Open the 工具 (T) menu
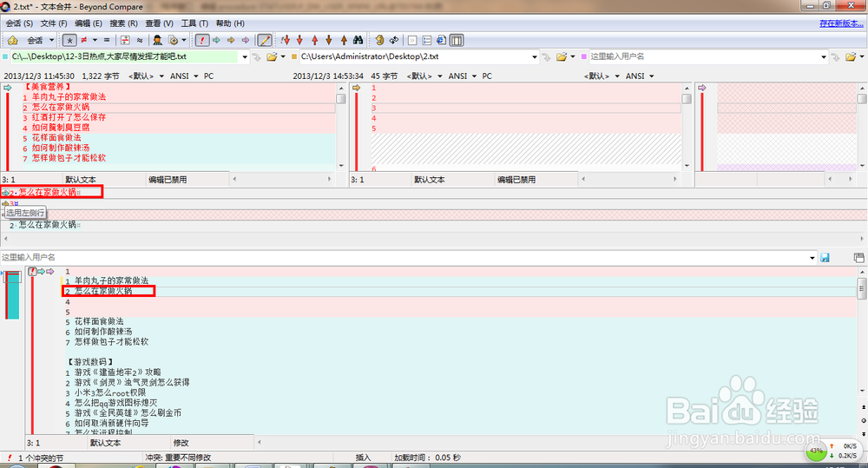This screenshot has width=868, height=468. click(194, 23)
